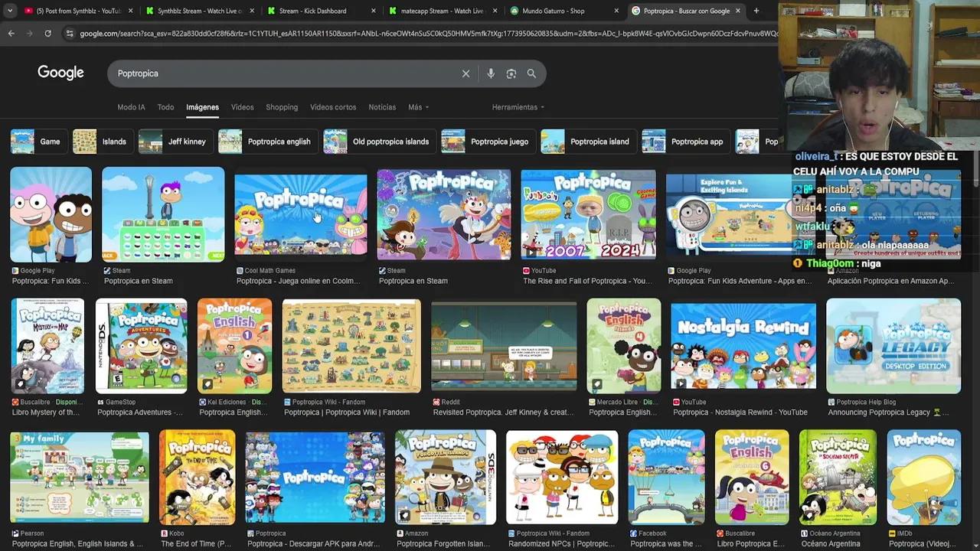View site information icon in address bar

[70, 34]
